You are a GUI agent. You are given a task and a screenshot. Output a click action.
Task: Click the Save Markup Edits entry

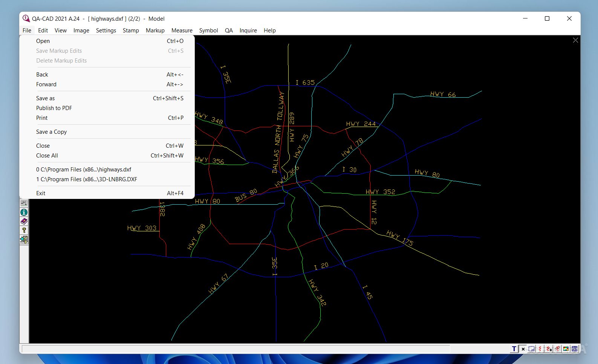tap(107, 51)
